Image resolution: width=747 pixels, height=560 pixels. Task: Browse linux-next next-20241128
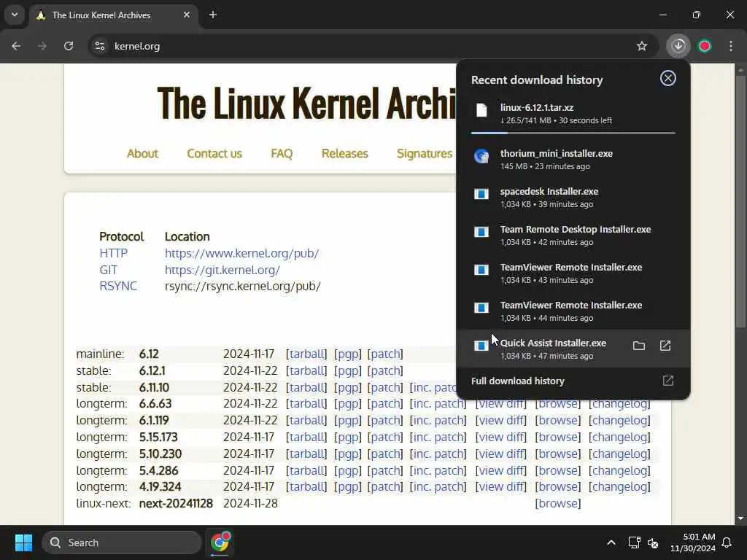click(558, 503)
